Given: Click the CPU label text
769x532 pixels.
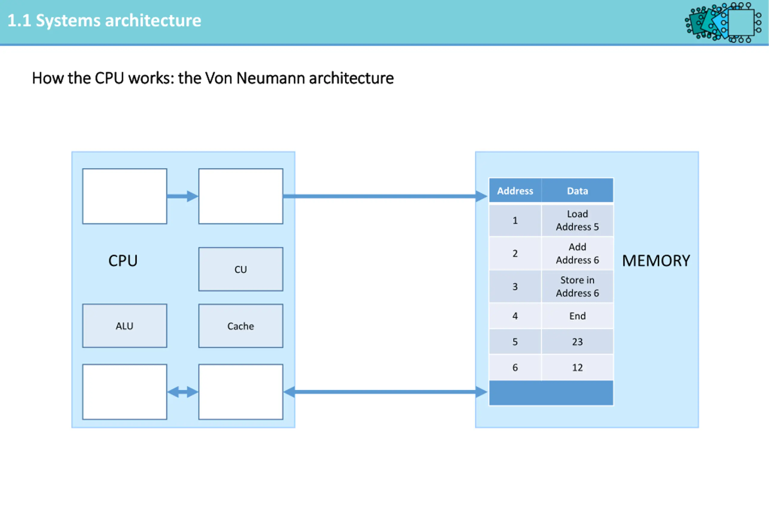Looking at the screenshot, I should tap(123, 261).
